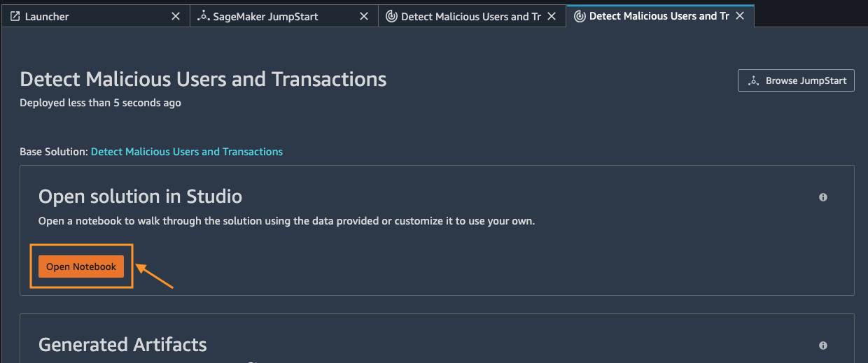
Task: Close the inactive Detect Malicious Users tab
Action: pos(552,16)
